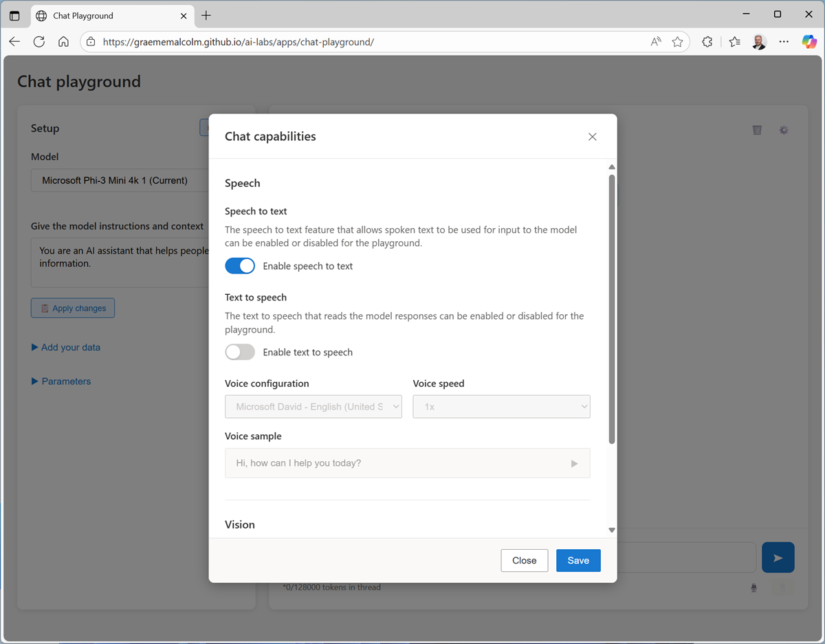The width and height of the screenshot is (825, 644).
Task: Open the Copilot icon in browser toolbar
Action: point(809,42)
